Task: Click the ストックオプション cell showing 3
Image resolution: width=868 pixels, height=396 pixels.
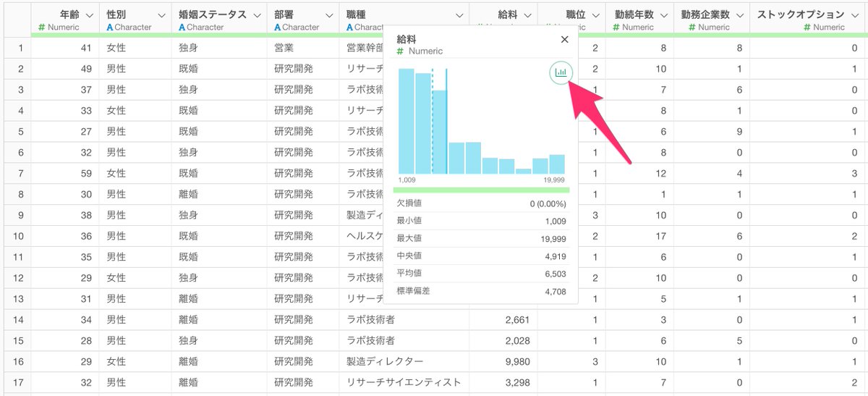Action: click(809, 174)
